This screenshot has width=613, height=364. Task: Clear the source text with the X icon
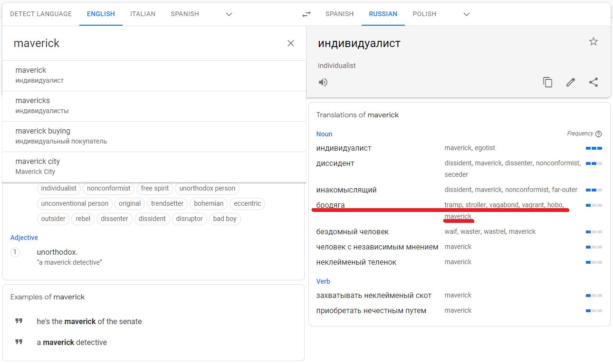[291, 43]
